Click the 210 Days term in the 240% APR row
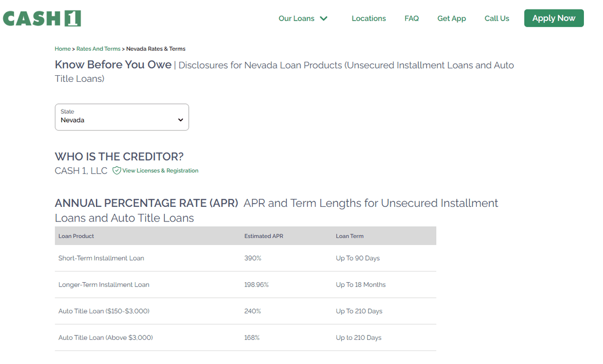 (359, 311)
